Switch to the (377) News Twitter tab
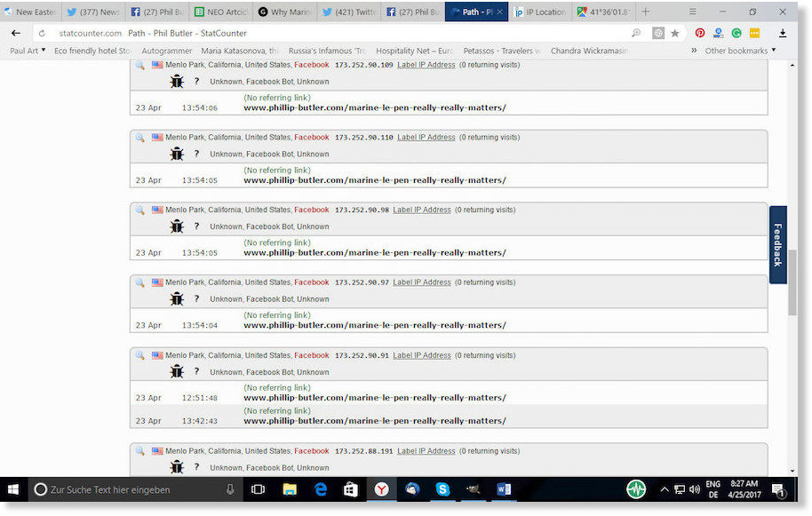 tap(94, 12)
